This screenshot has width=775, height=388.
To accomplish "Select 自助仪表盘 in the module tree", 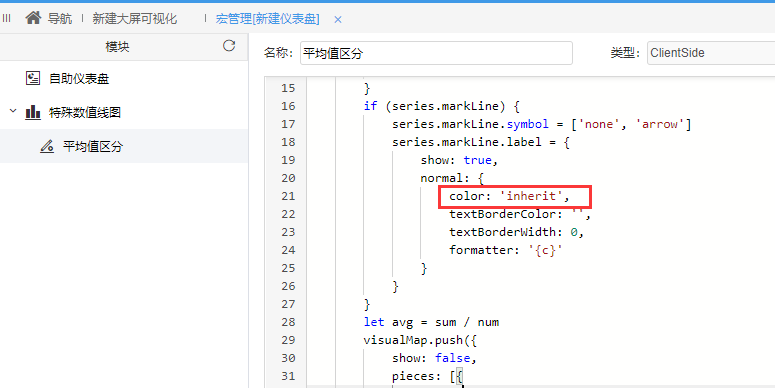I will tap(79, 79).
